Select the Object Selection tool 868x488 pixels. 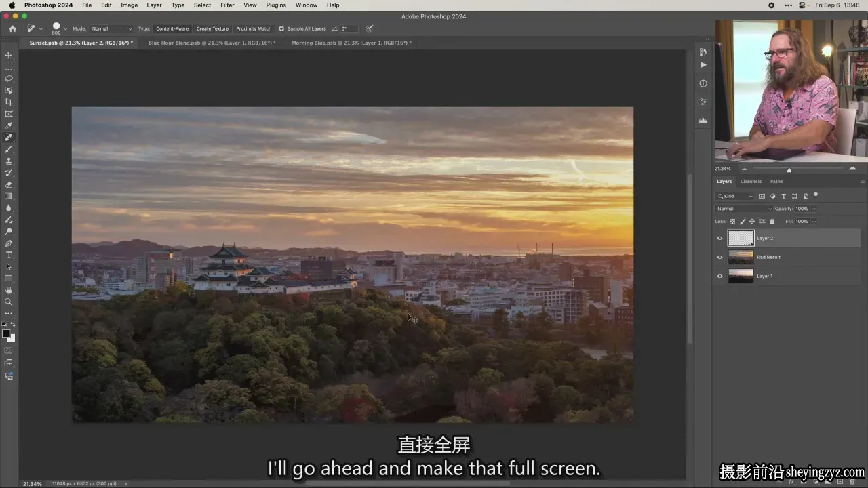coord(9,90)
